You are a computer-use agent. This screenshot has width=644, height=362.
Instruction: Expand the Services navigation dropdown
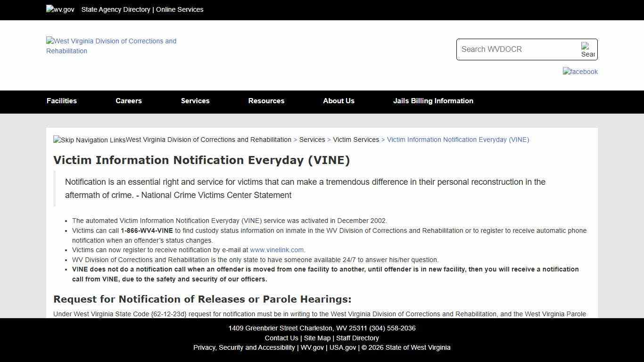coord(195,101)
